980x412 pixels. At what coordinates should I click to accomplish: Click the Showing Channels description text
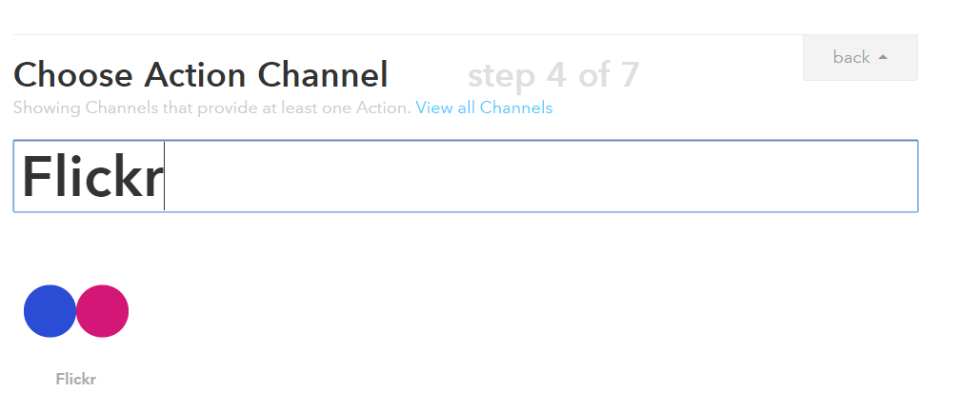pyautogui.click(x=211, y=108)
